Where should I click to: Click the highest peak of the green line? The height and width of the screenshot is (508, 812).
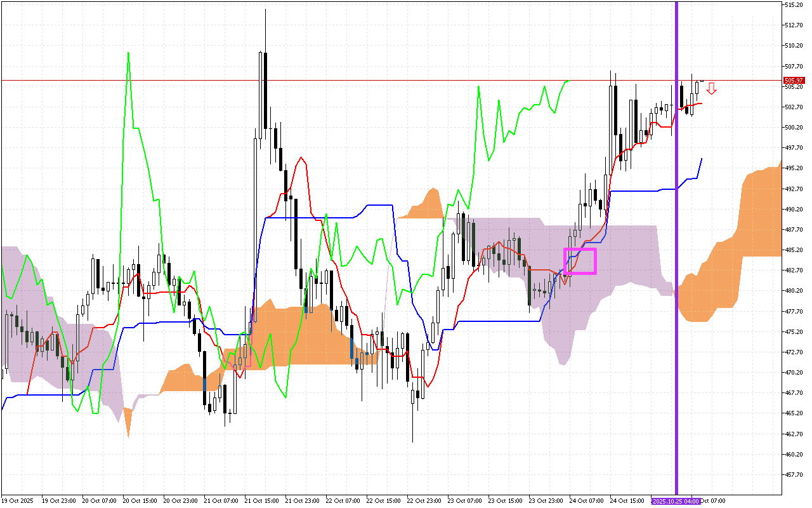pos(129,54)
